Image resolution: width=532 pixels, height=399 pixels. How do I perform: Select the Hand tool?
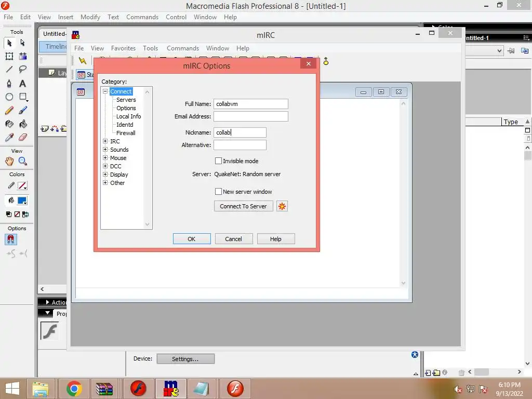(x=9, y=161)
